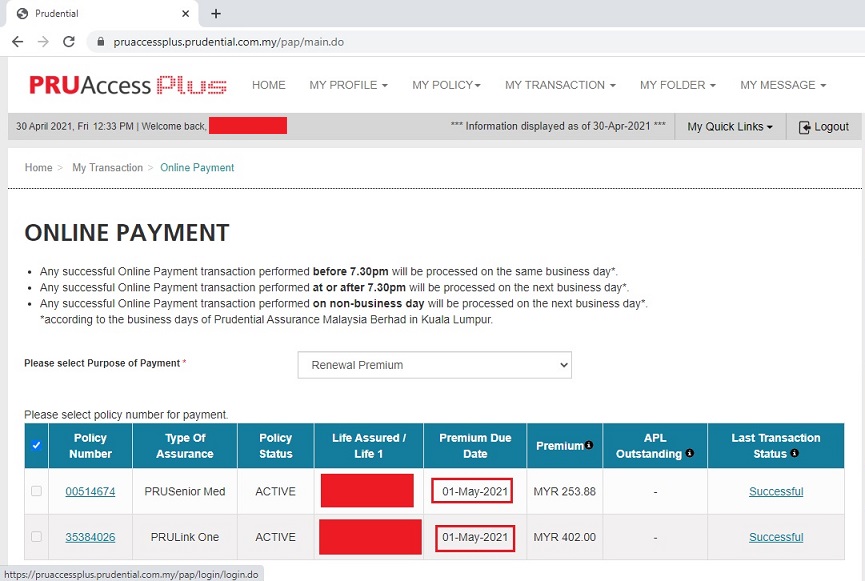Go to the HOME menu item

click(269, 85)
